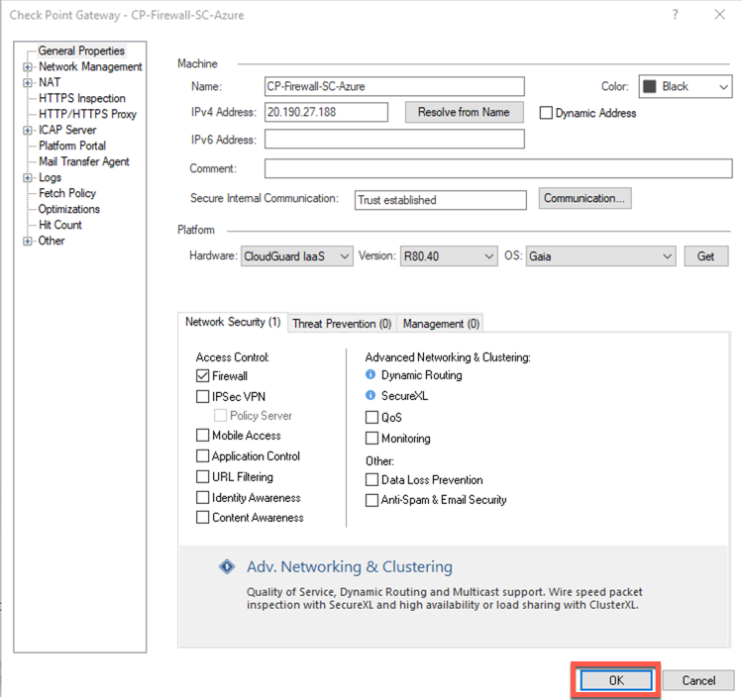
Task: Select HTTPS Inspection in the tree
Action: [82, 99]
